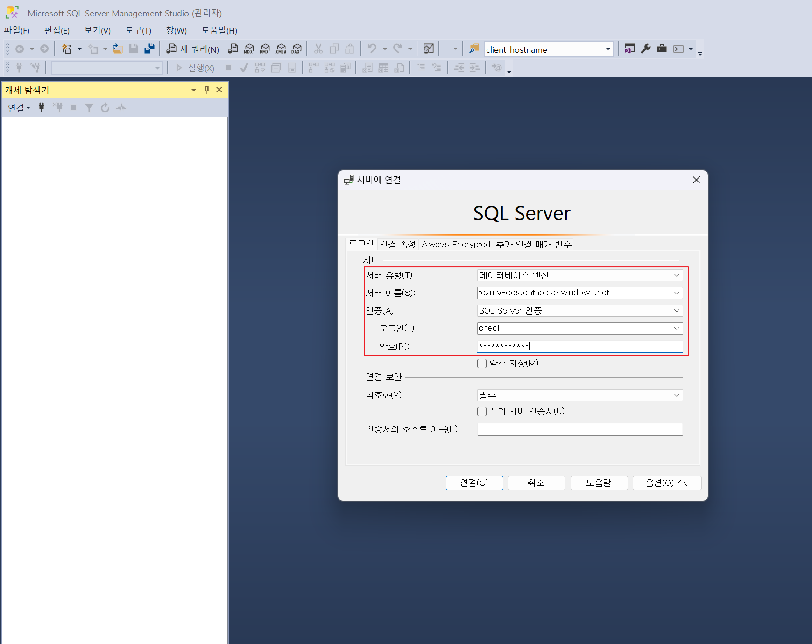Click the Filter funnel icon in Object Explorer

coord(89,108)
